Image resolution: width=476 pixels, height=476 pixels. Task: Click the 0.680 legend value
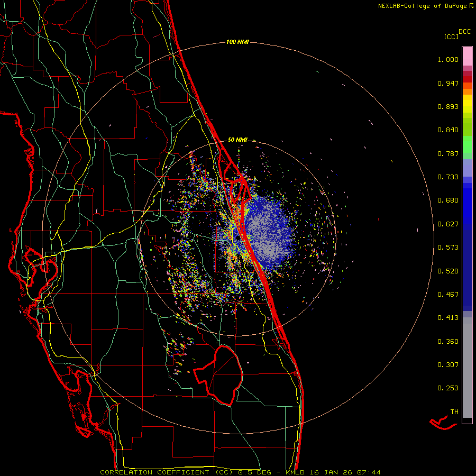pyautogui.click(x=448, y=200)
